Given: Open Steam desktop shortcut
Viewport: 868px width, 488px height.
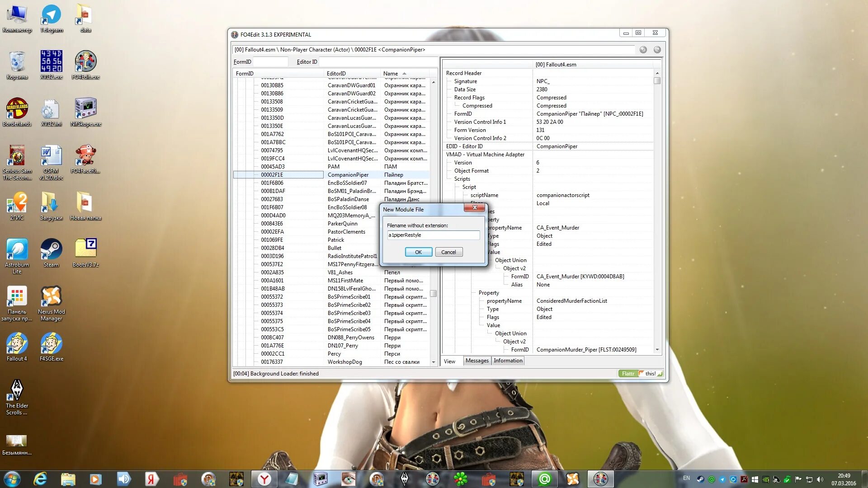Looking at the screenshot, I should tap(51, 253).
